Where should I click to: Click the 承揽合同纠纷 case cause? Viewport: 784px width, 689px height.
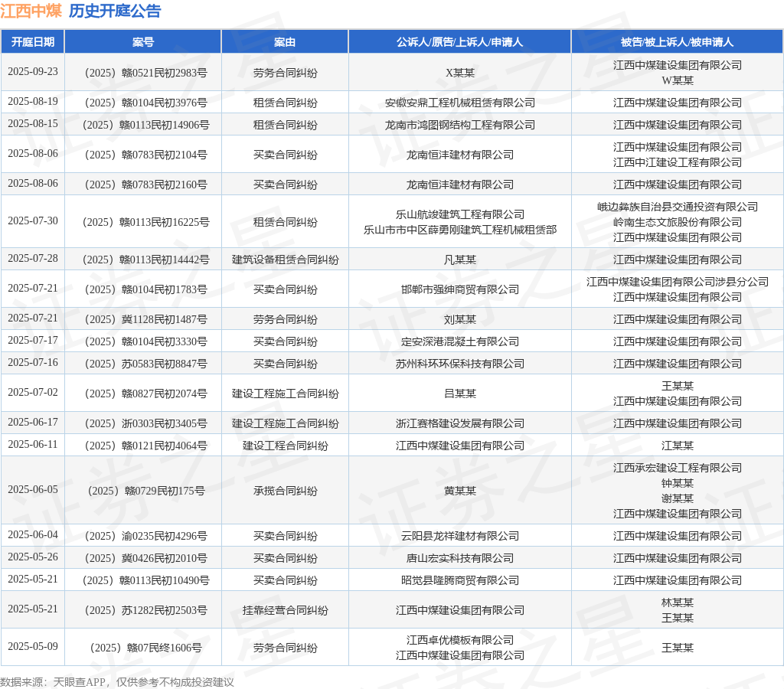pyautogui.click(x=285, y=491)
